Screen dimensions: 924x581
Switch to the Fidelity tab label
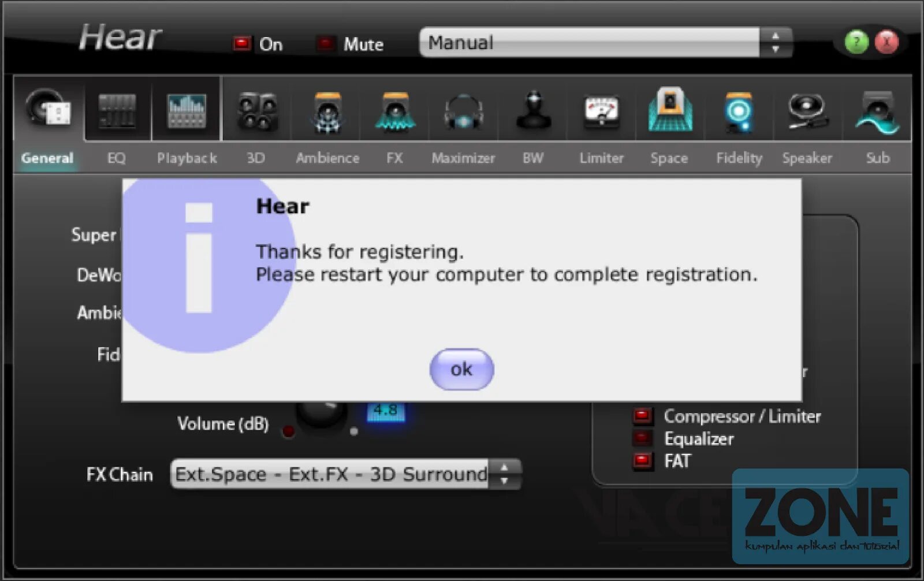coord(739,158)
